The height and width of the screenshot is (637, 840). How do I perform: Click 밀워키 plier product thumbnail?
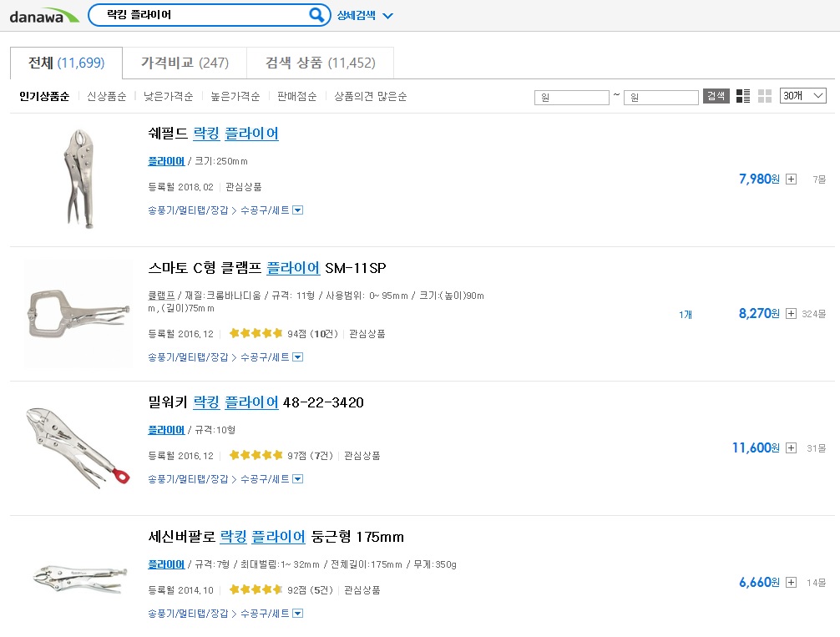click(x=78, y=447)
